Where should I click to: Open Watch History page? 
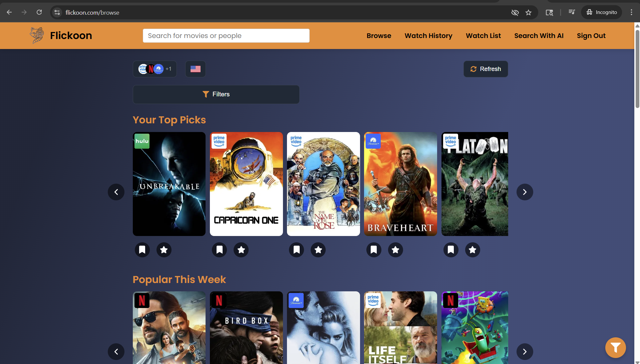(x=428, y=36)
